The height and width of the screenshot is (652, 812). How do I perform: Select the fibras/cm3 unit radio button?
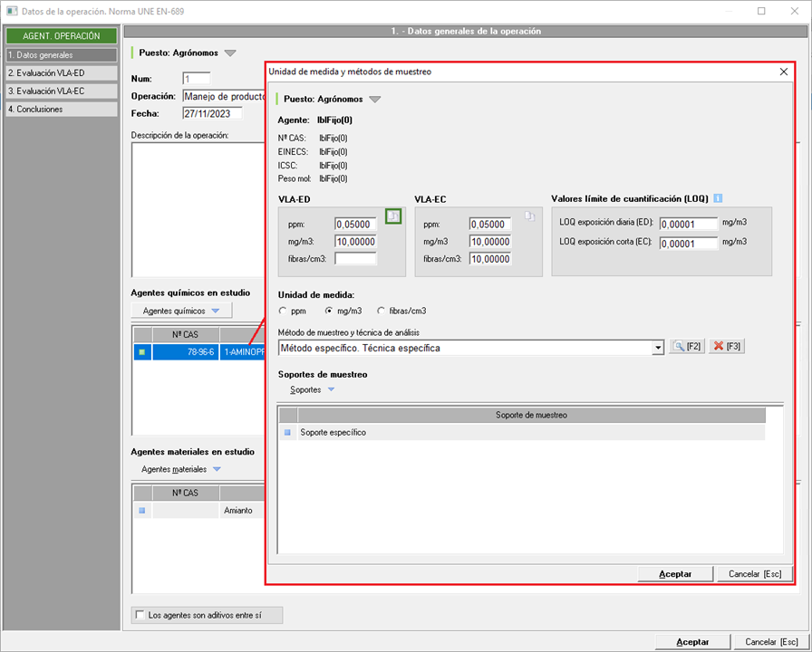(x=382, y=311)
